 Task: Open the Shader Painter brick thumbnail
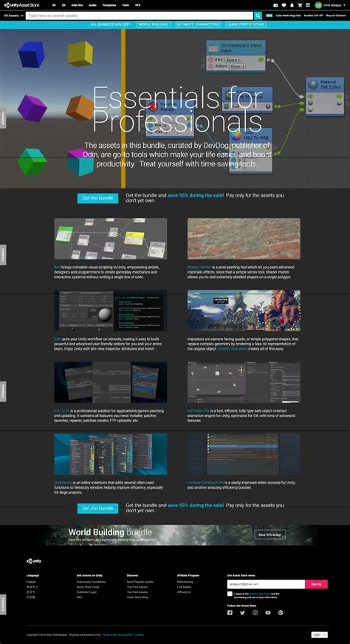[244, 239]
